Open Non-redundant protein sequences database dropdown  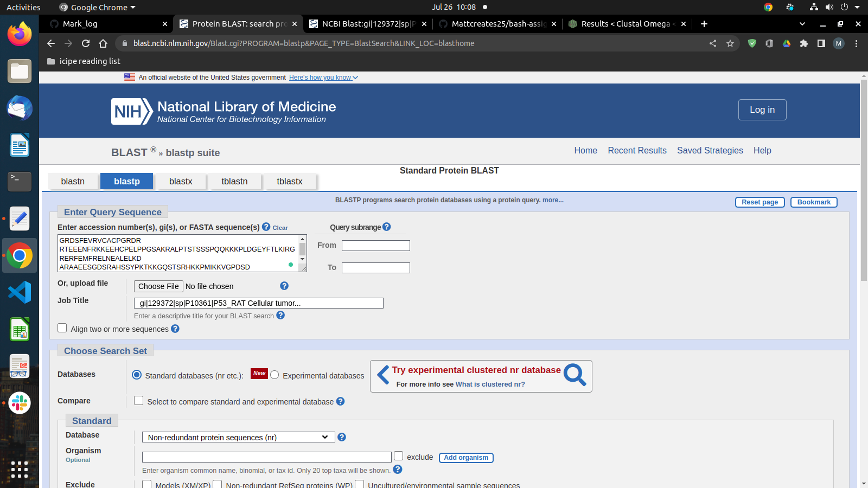[x=239, y=437]
